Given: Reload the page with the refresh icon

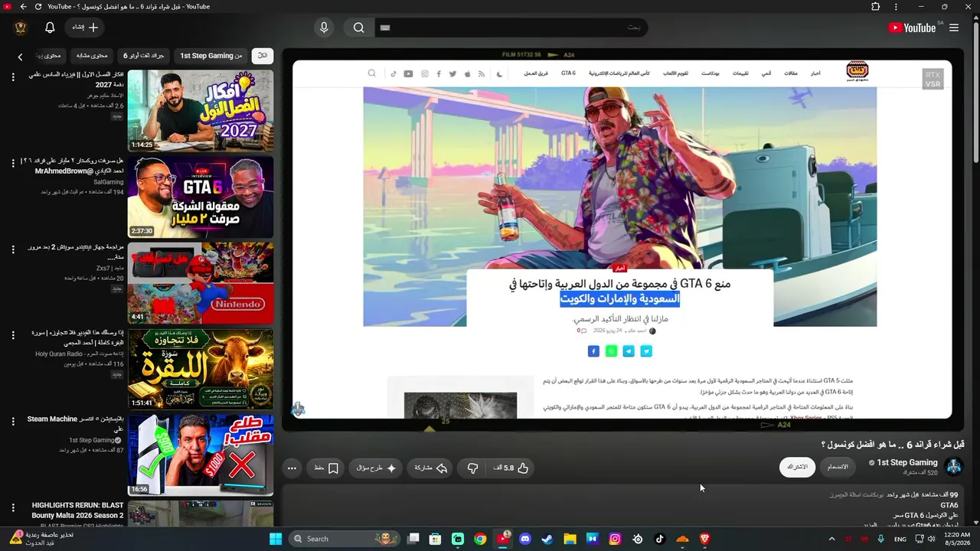Looking at the screenshot, I should click(38, 7).
